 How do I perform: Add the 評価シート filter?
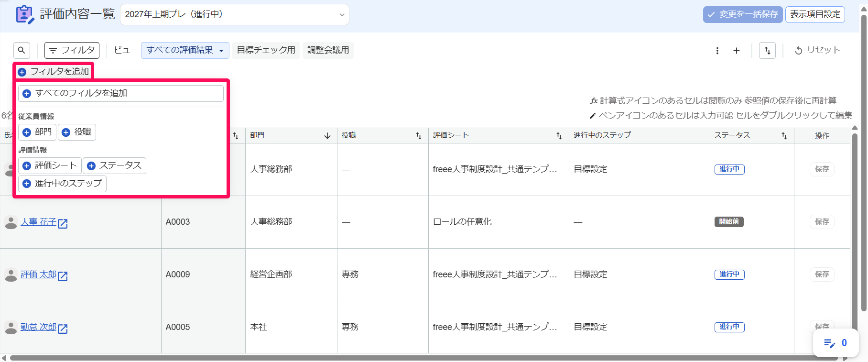(50, 165)
